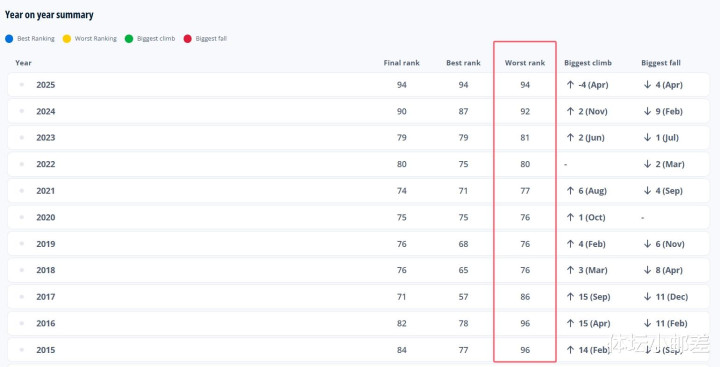Select the 2019 year row

coord(358,244)
